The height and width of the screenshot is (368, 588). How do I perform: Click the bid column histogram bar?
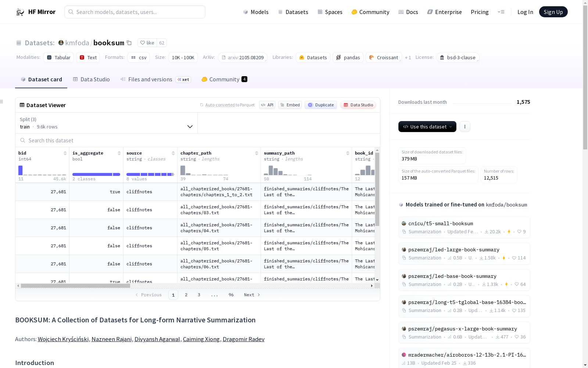(21, 170)
